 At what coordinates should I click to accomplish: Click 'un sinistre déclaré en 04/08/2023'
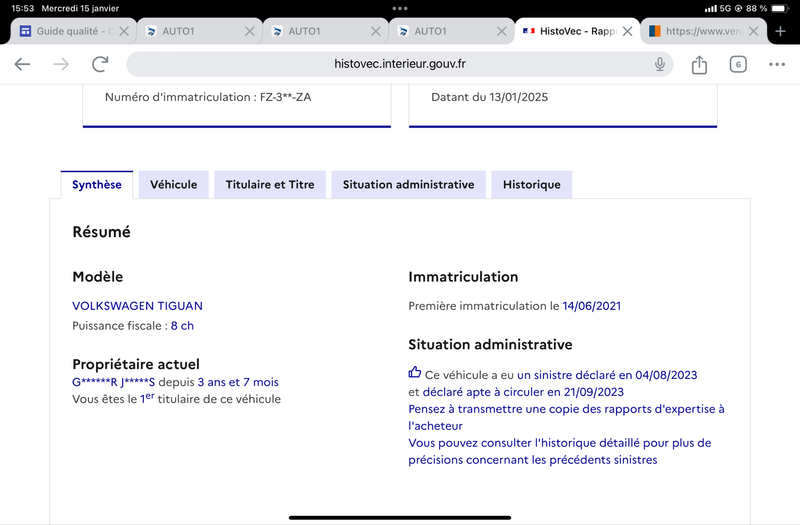[607, 375]
